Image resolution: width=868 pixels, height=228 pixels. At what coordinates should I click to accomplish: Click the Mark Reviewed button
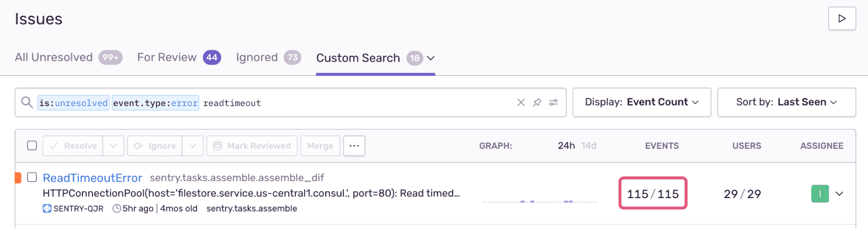(252, 146)
